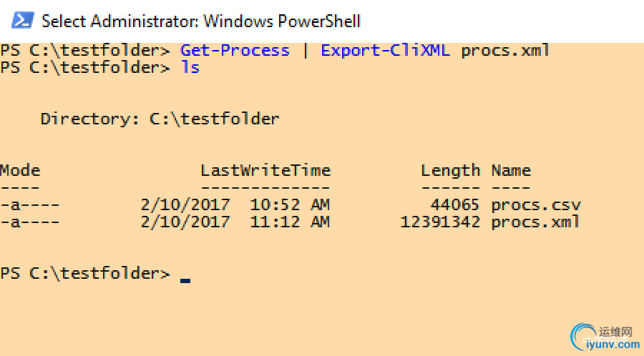
Task: Click the LastWriteTime column header
Action: 265,170
